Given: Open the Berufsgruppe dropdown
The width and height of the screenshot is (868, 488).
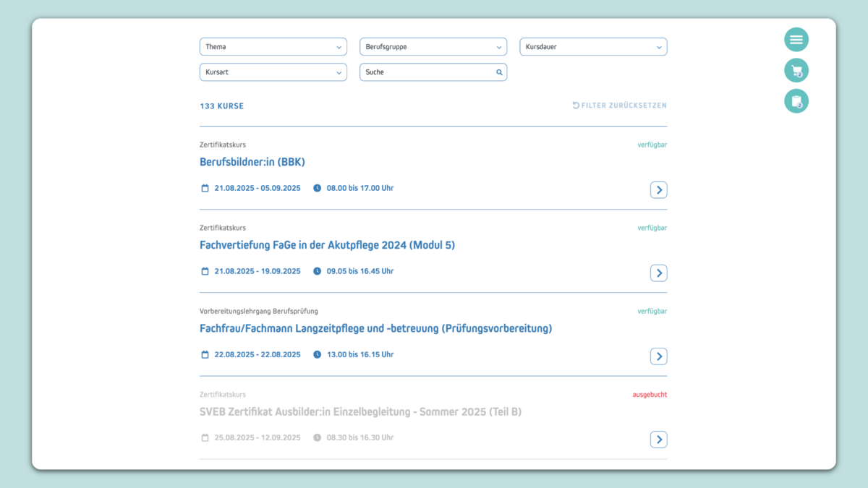Looking at the screenshot, I should coord(433,47).
